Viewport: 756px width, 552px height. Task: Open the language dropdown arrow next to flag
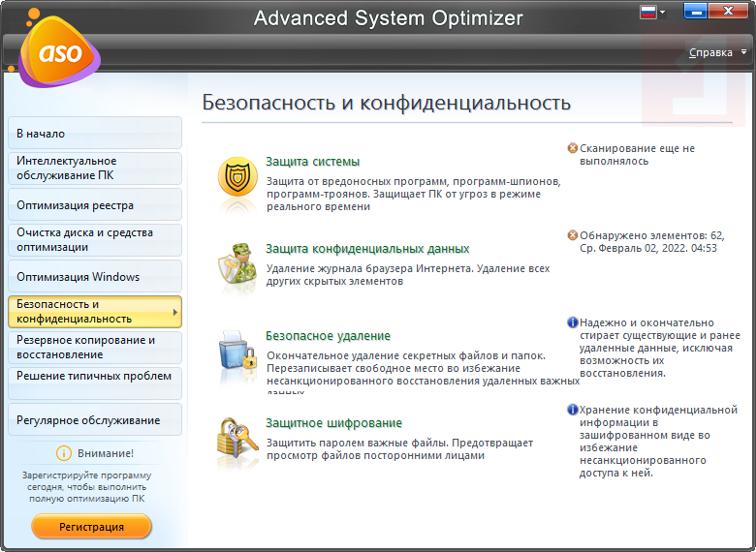click(x=662, y=12)
